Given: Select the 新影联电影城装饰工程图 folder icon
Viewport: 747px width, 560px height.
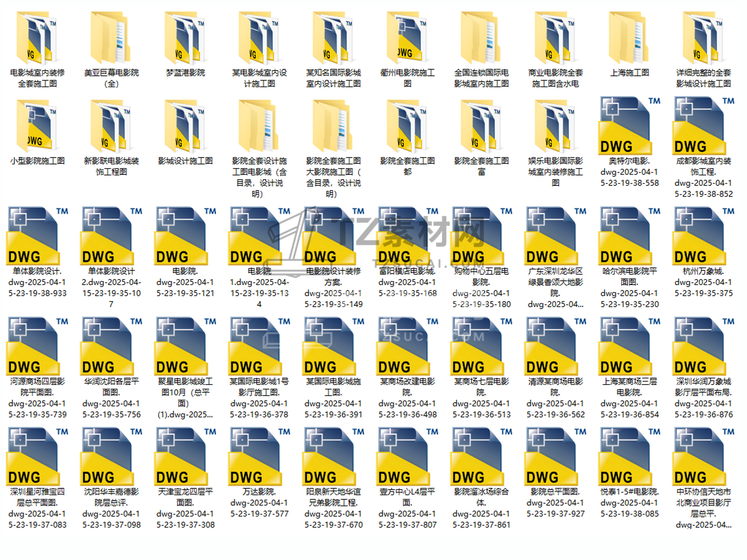Looking at the screenshot, I should pos(111,126).
